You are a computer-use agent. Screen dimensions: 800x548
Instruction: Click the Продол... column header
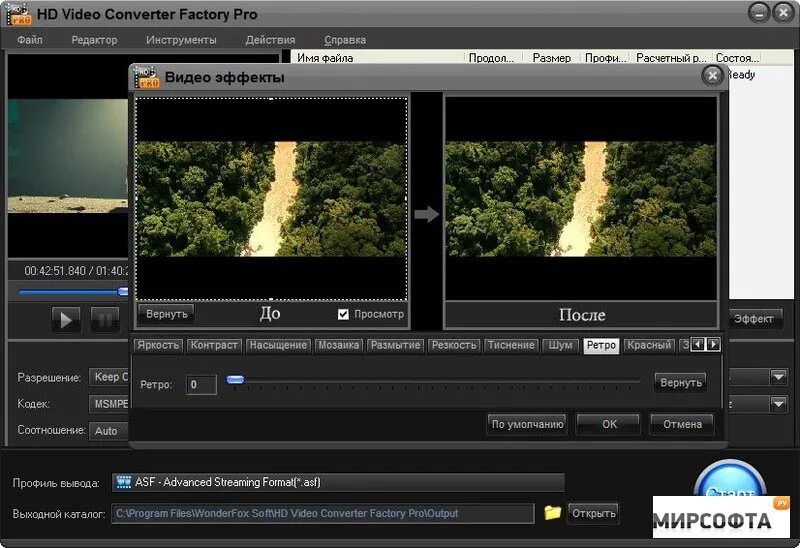pos(494,58)
